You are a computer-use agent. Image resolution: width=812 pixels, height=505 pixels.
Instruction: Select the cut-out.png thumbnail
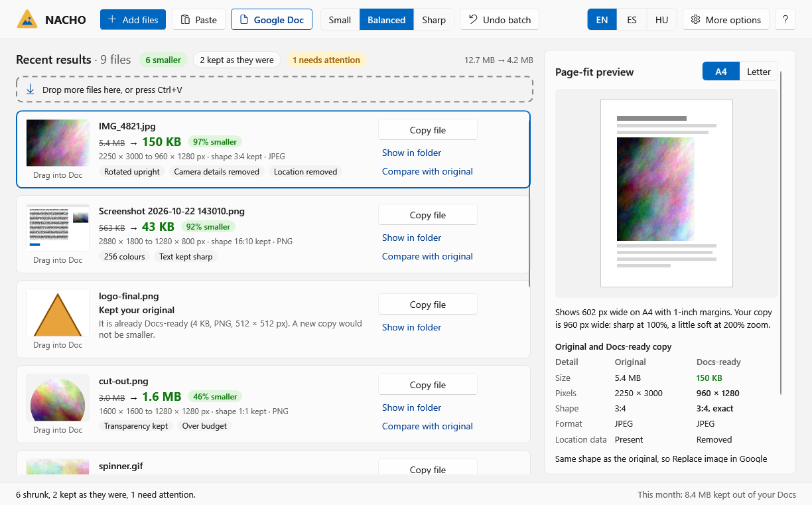click(58, 397)
